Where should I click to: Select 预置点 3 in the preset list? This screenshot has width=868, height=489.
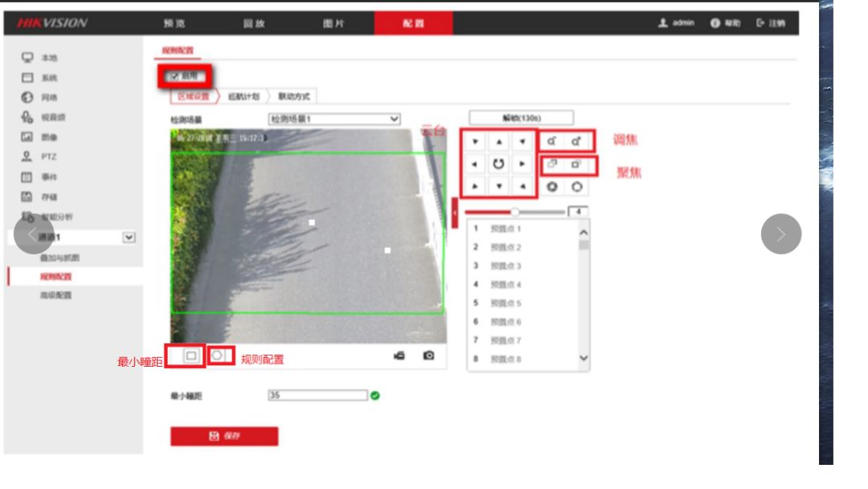click(x=506, y=266)
